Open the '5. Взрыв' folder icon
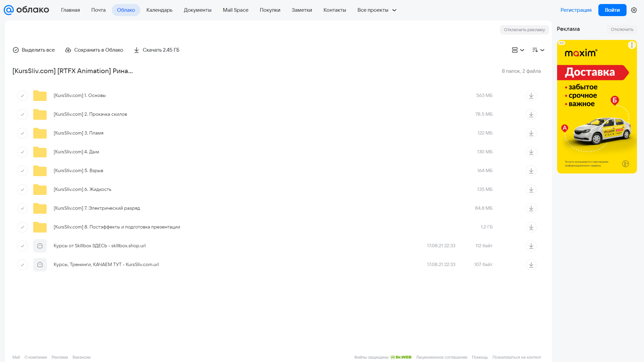This screenshot has width=644, height=362. coord(40,171)
